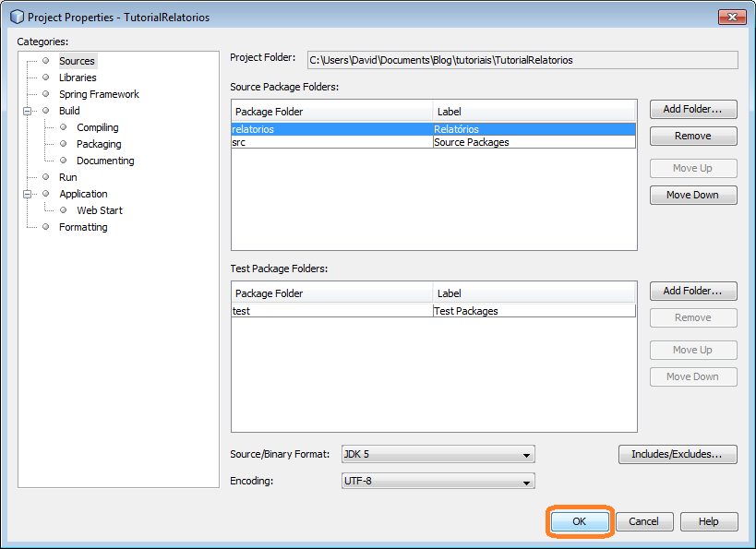Collapse the Application tree node
Image resolution: width=756 pixels, height=549 pixels.
(29, 194)
